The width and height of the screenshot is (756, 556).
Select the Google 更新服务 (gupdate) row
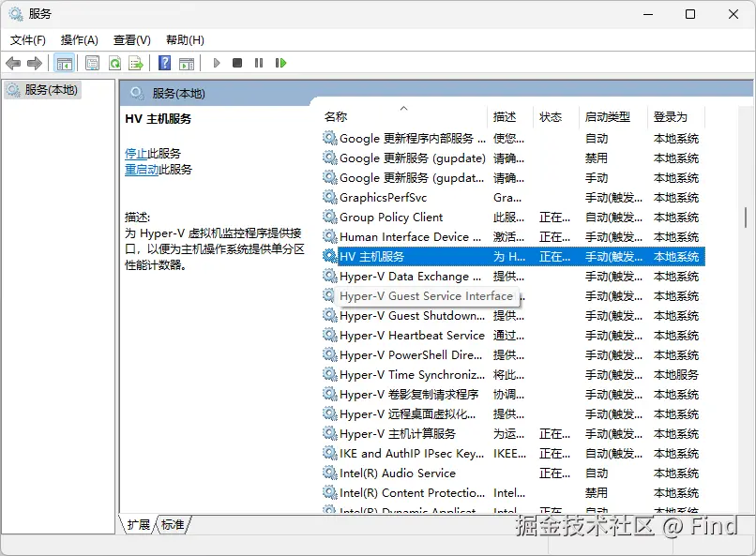513,158
